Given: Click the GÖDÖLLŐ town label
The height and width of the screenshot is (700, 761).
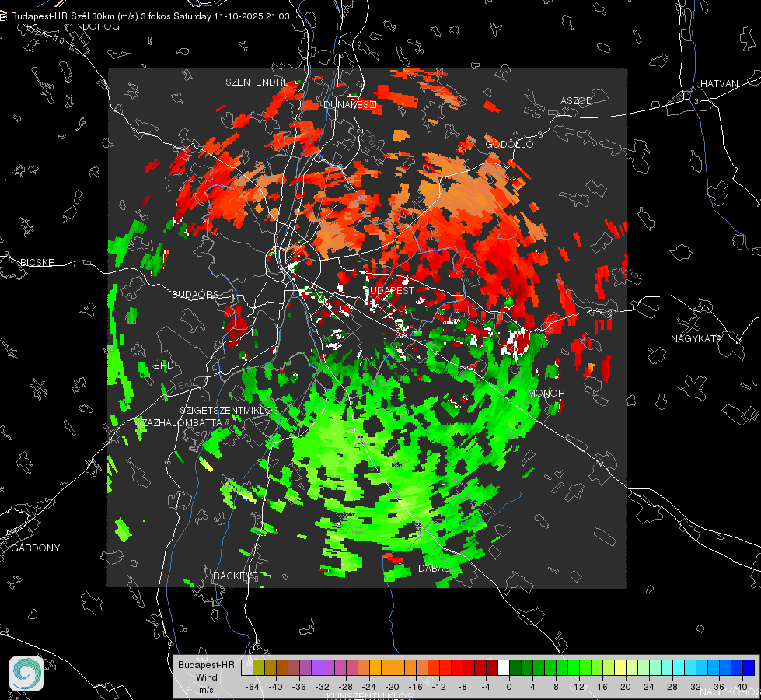Looking at the screenshot, I should tap(509, 144).
